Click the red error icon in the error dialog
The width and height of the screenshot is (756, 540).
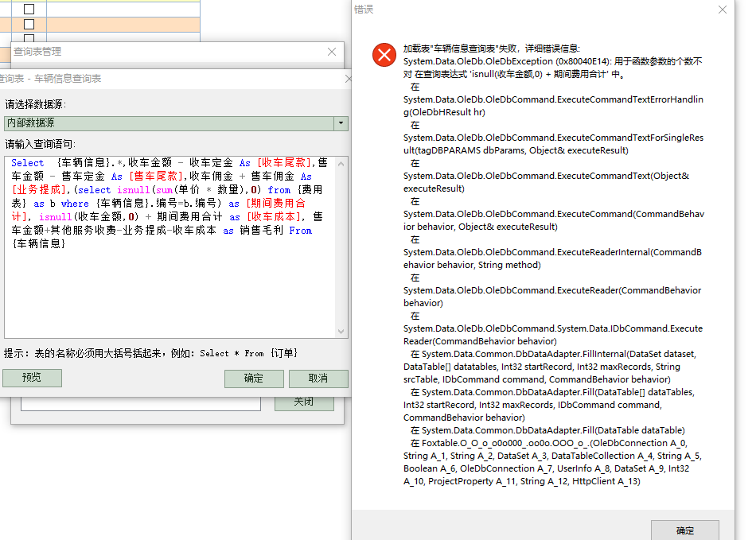[385, 55]
